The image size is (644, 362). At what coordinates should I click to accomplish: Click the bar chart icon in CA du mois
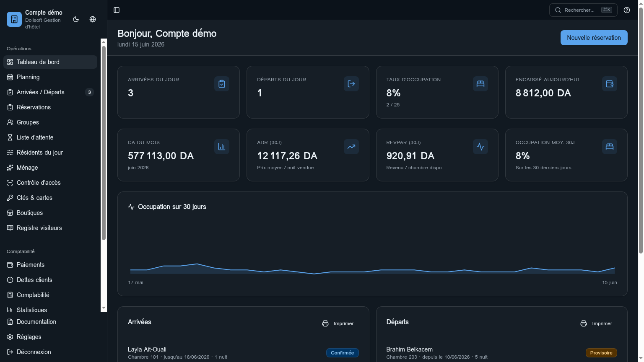[222, 147]
